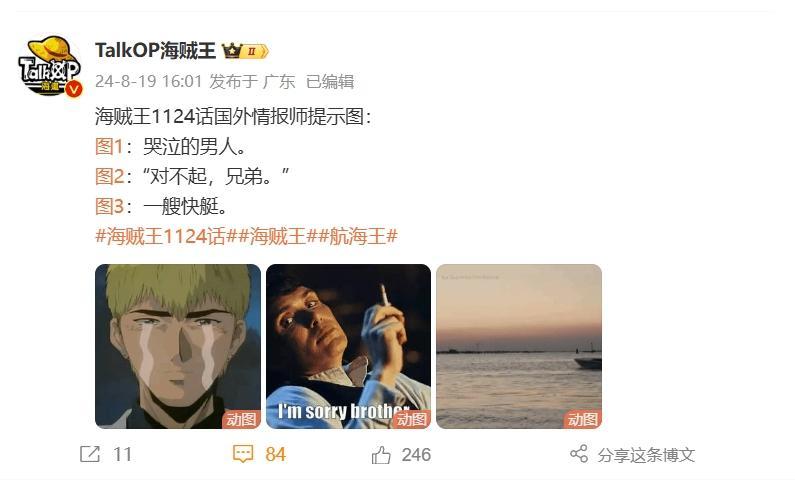Open the TalkOP海贼王 username link
Screen dimensions: 795x489
coord(155,51)
